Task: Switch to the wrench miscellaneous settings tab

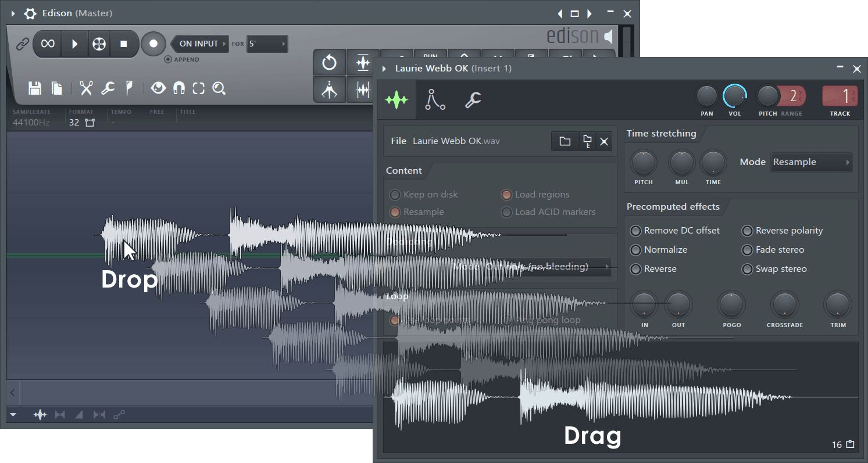Action: point(473,100)
